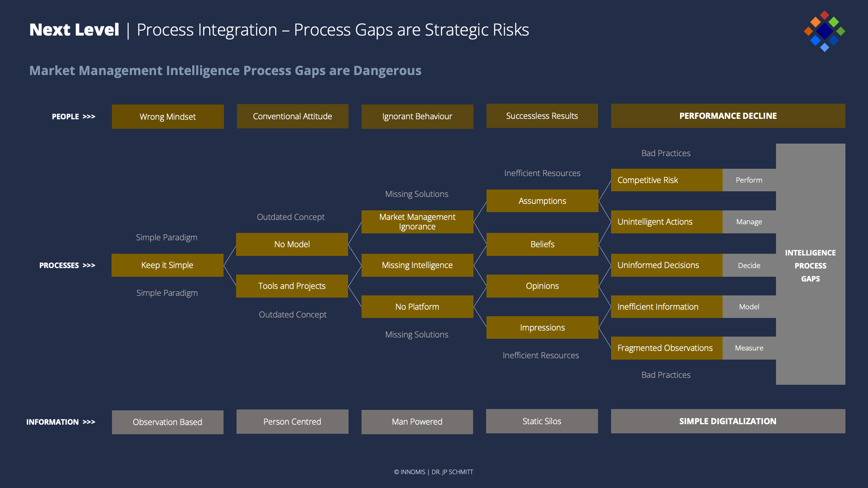
Task: Click the Person Centred box
Action: [292, 422]
